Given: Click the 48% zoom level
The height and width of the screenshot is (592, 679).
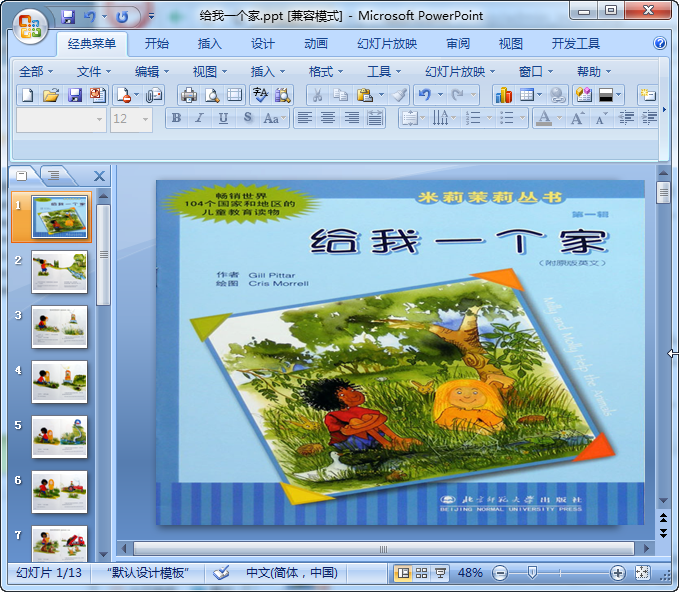Looking at the screenshot, I should [470, 573].
